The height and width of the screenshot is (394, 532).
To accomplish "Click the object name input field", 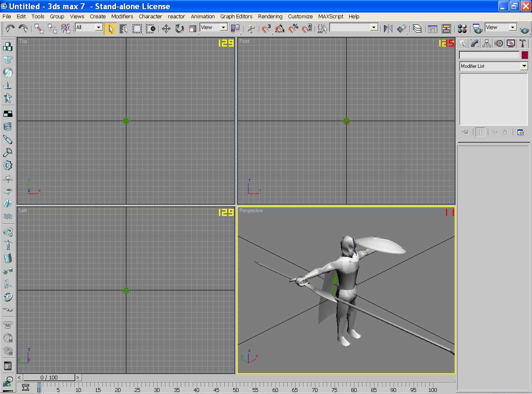I will [489, 55].
